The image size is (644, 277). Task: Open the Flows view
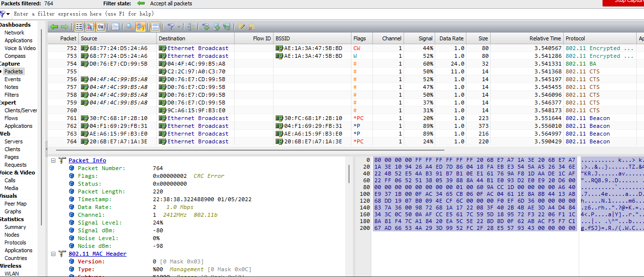click(11, 118)
